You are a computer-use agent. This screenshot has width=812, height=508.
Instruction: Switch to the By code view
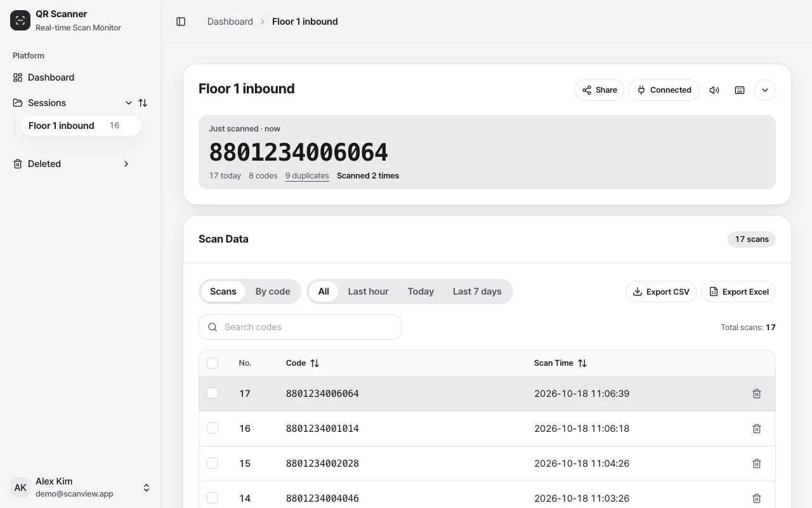click(x=273, y=291)
